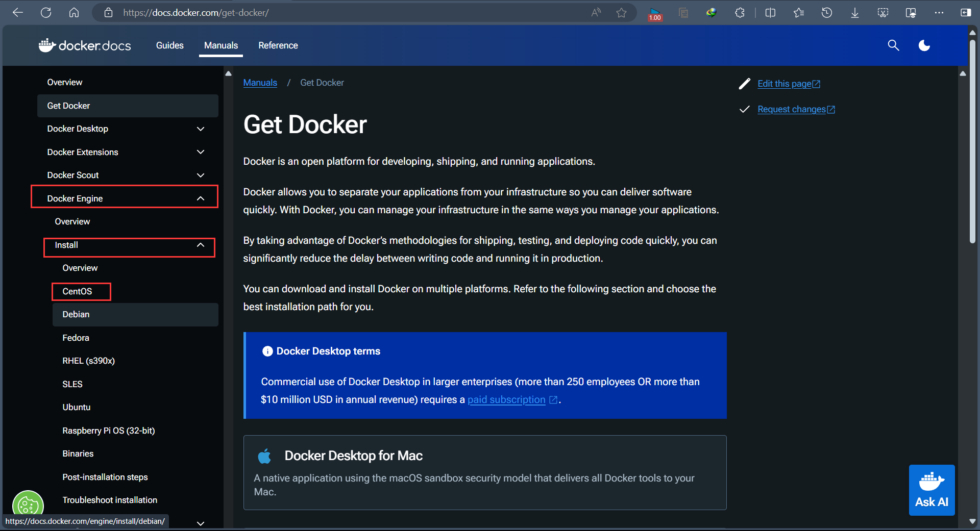Open browser screenshot tool icon
This screenshot has height=531, width=980.
pos(883,13)
